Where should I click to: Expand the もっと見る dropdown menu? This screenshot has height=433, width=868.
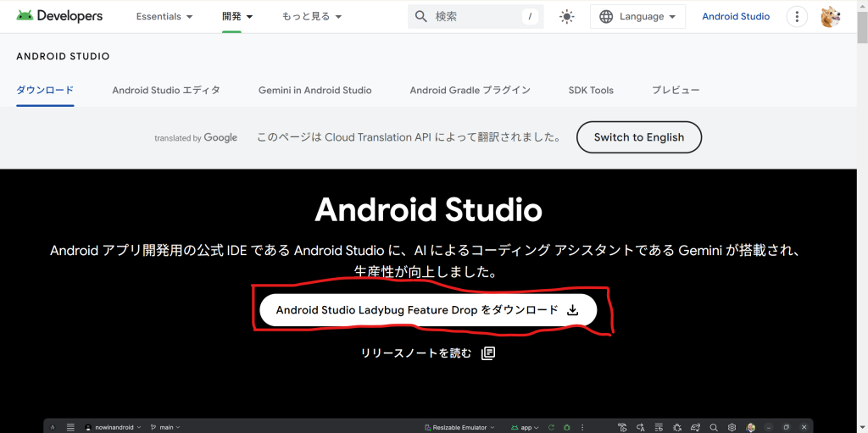(312, 16)
